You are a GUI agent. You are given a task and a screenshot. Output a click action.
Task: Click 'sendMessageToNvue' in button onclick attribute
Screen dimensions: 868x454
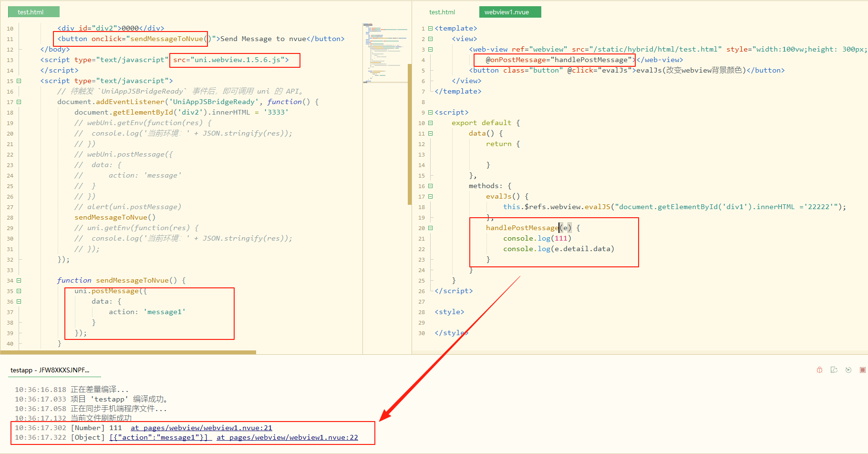coord(166,39)
